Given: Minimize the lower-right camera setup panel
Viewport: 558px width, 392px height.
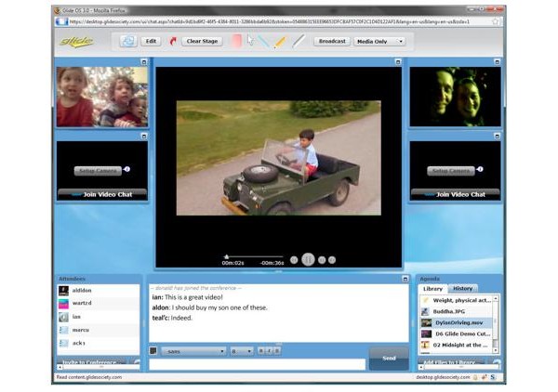Looking at the screenshot, I should 498,137.
